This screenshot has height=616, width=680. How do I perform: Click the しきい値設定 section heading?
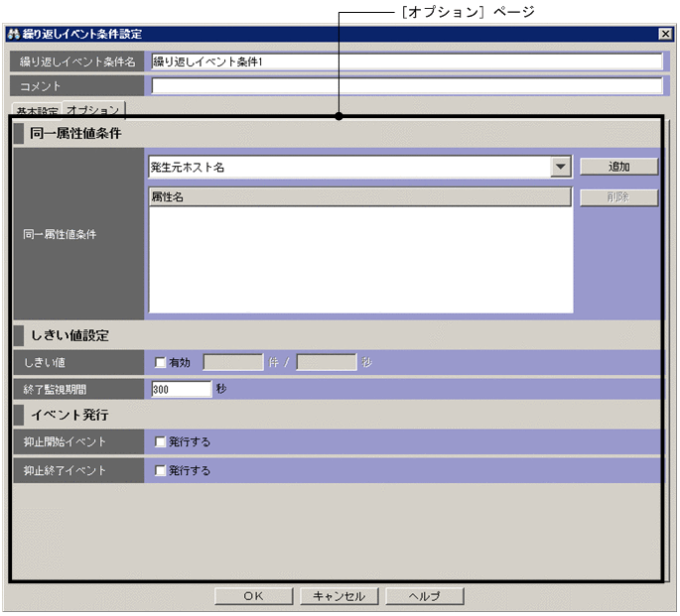pos(69,335)
